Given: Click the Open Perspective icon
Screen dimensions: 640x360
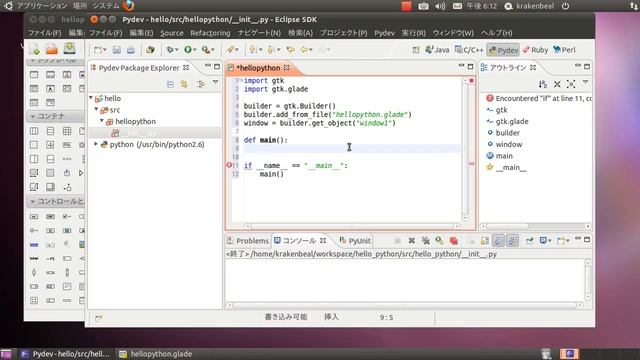Looking at the screenshot, I should [416, 50].
